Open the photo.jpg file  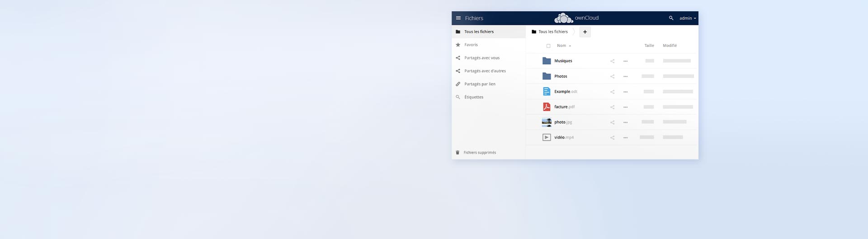(x=563, y=122)
